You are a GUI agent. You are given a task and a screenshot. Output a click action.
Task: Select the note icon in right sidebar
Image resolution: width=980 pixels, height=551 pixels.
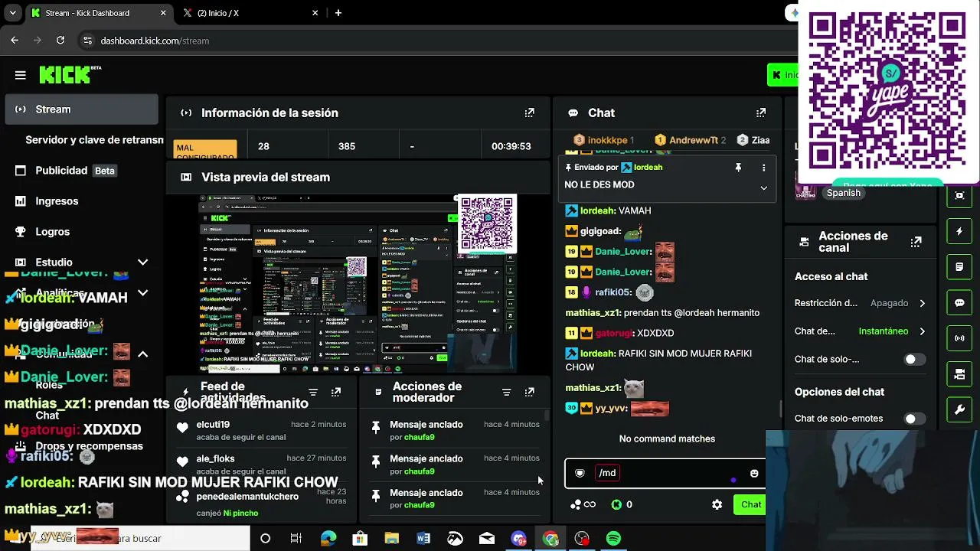[959, 267]
